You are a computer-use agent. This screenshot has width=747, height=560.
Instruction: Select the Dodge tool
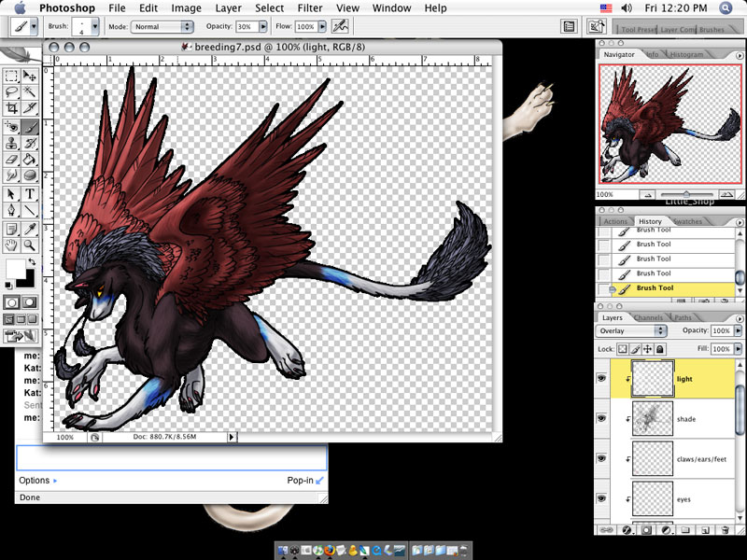[x=30, y=175]
